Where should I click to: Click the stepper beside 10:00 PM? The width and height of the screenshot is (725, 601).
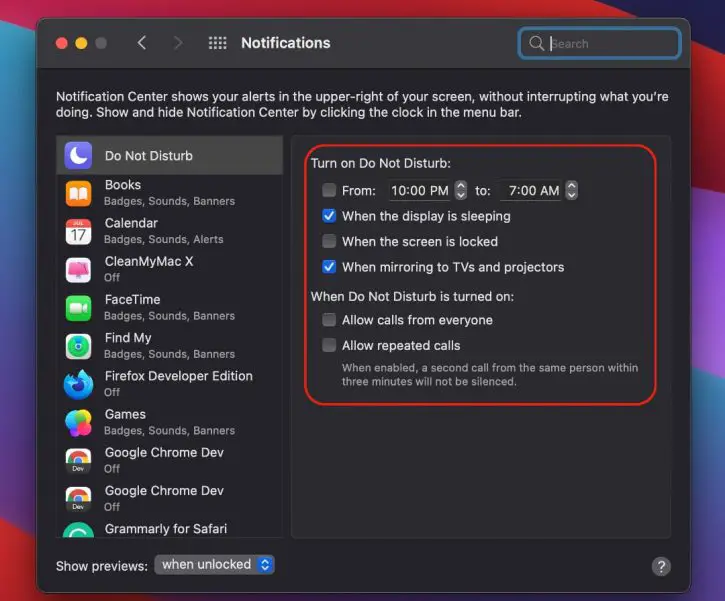pos(461,190)
